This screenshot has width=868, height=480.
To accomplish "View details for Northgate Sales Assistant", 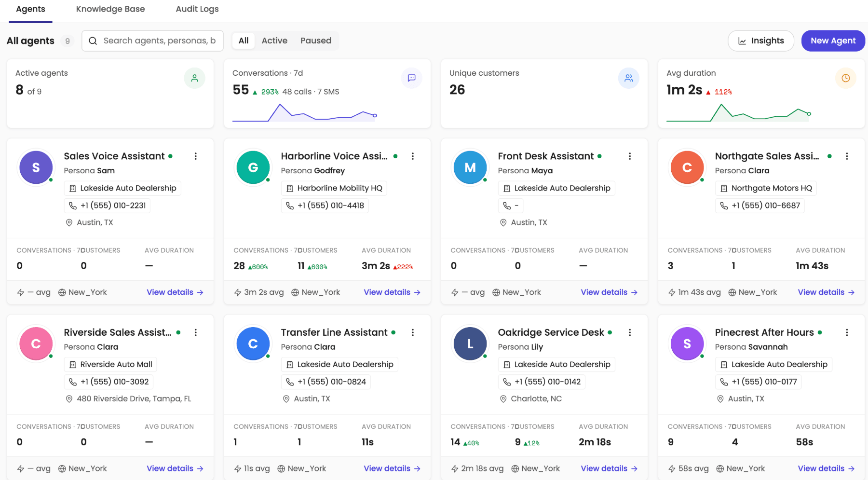I will [x=826, y=292].
